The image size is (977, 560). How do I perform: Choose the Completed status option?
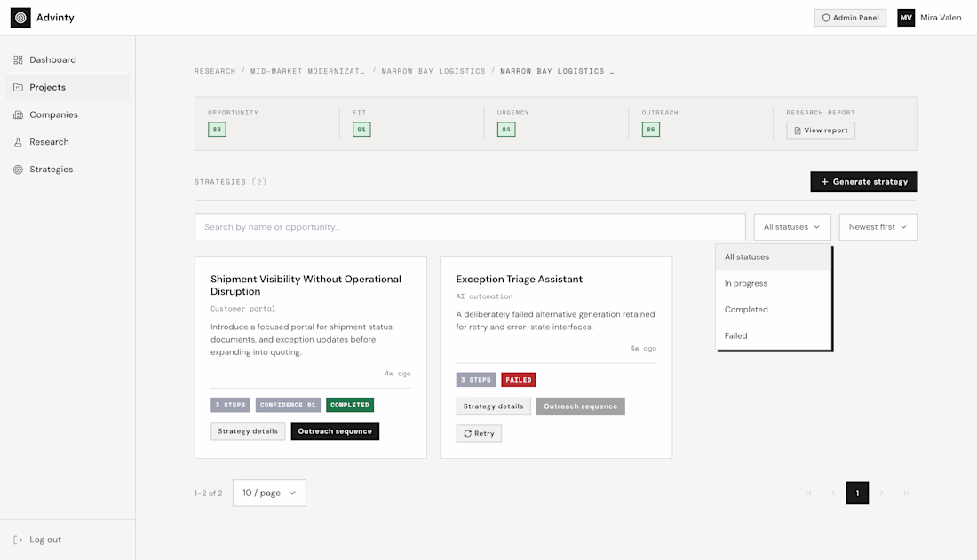(774, 309)
